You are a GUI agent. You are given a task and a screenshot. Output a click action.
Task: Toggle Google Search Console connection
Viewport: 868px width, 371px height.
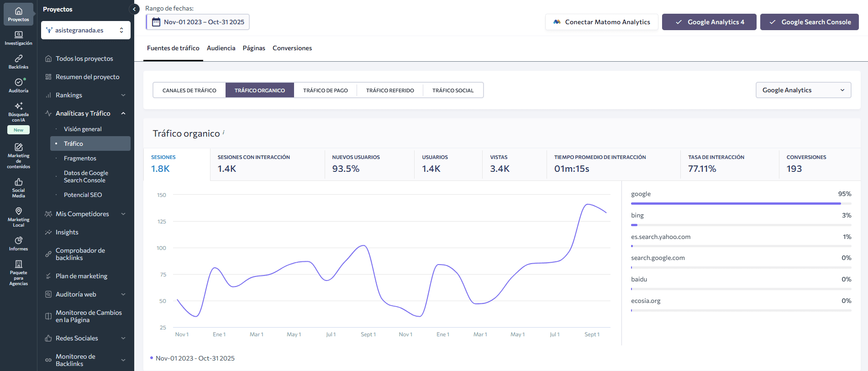(x=809, y=22)
